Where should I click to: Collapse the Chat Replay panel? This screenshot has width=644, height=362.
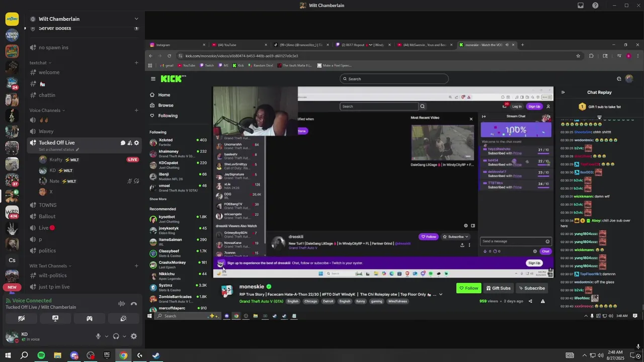(563, 93)
